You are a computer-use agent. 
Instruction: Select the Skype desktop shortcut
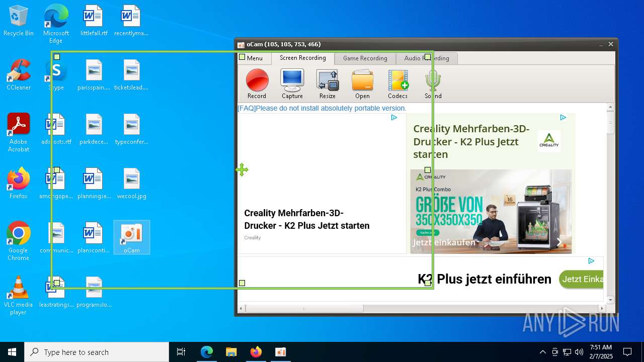pos(56,75)
